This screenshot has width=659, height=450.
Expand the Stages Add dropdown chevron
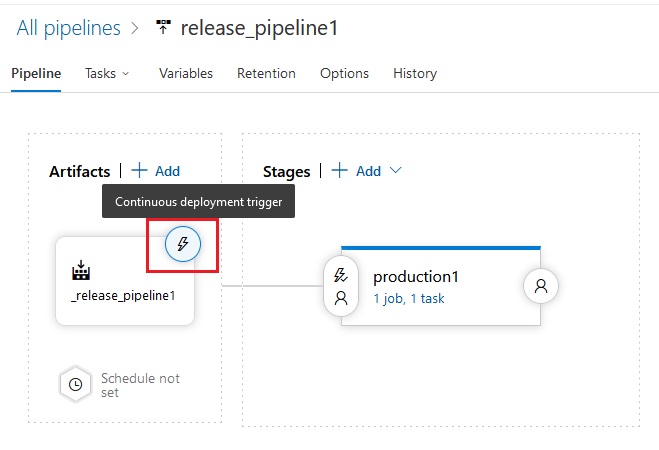pyautogui.click(x=395, y=170)
